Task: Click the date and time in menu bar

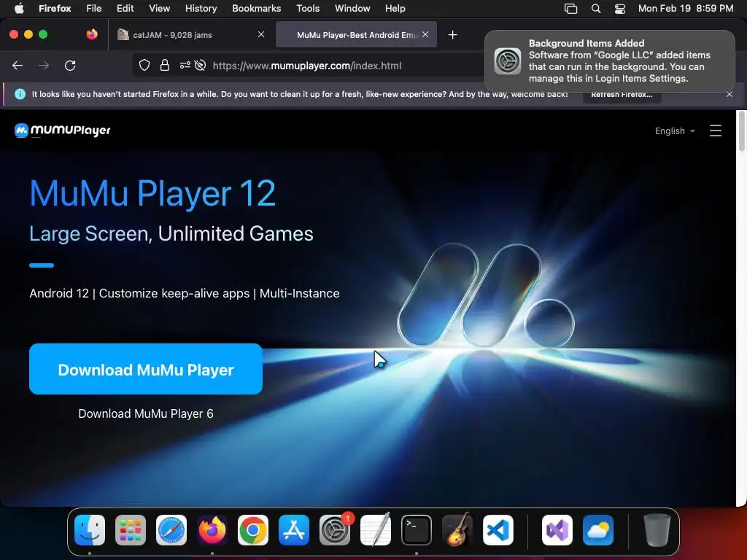Action: click(x=686, y=8)
